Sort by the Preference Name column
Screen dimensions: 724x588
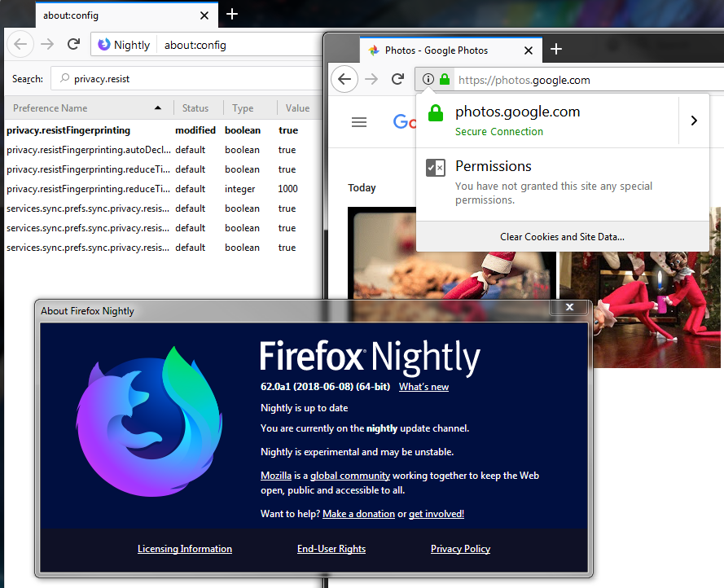point(88,108)
